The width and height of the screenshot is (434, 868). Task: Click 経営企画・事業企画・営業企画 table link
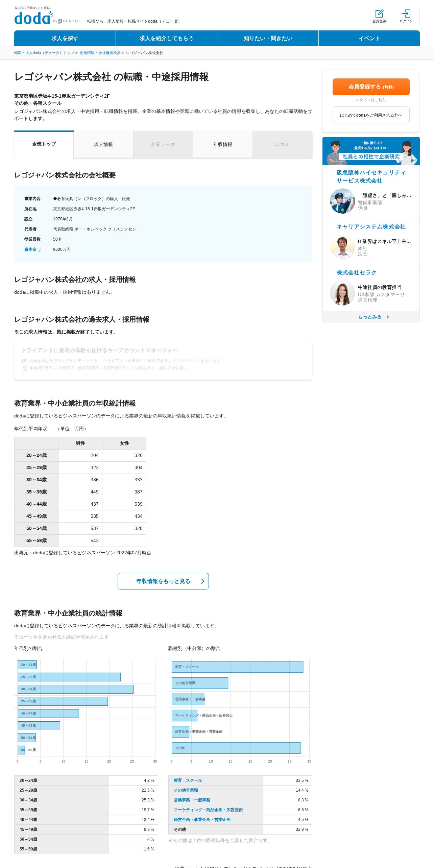202,820
